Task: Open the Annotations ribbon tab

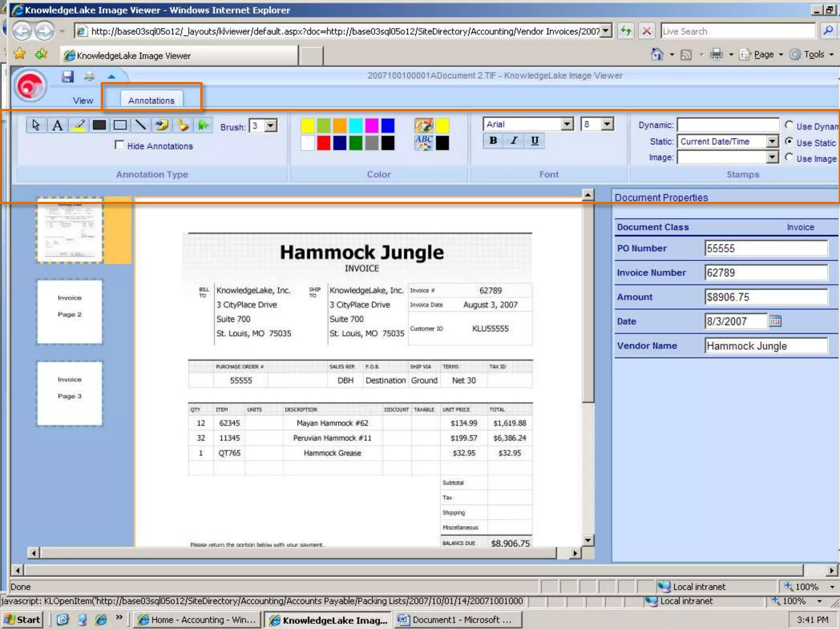Action: [151, 100]
